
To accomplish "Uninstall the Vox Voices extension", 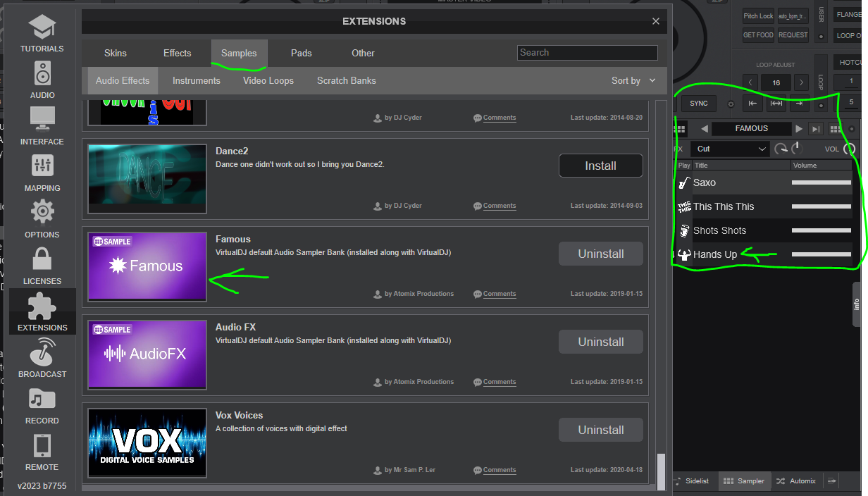I will (x=601, y=430).
